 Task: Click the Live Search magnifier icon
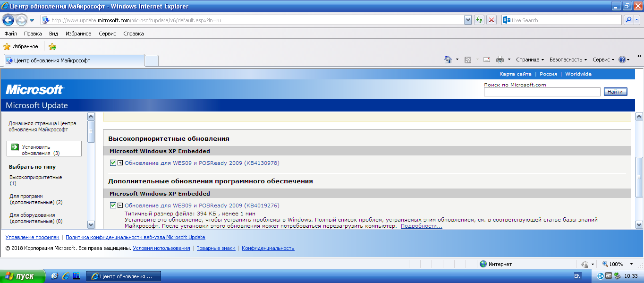pyautogui.click(x=628, y=20)
